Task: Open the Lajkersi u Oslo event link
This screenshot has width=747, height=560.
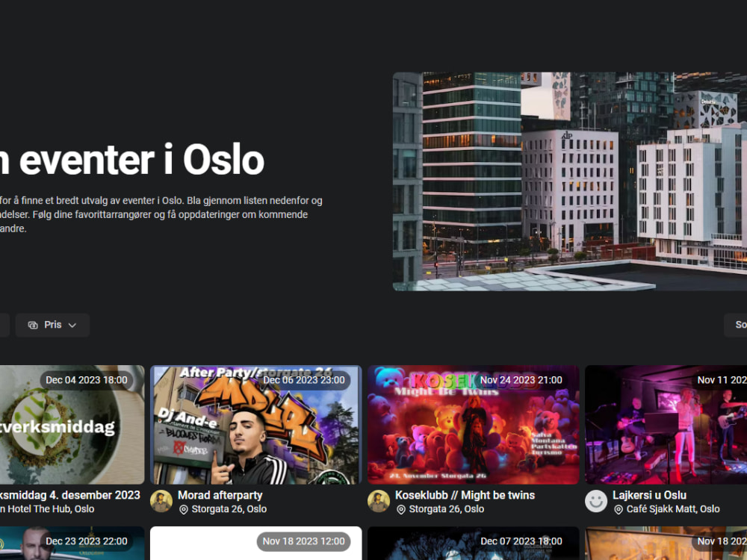Action: point(649,495)
